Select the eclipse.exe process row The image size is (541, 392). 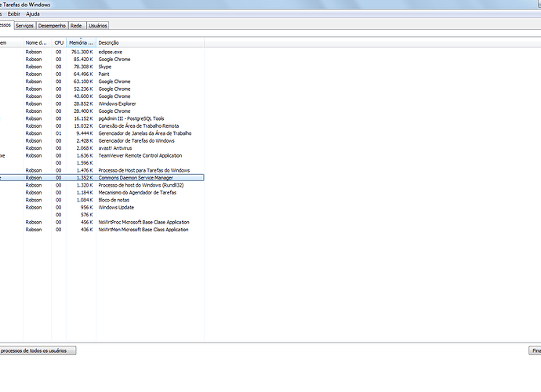coord(102,52)
